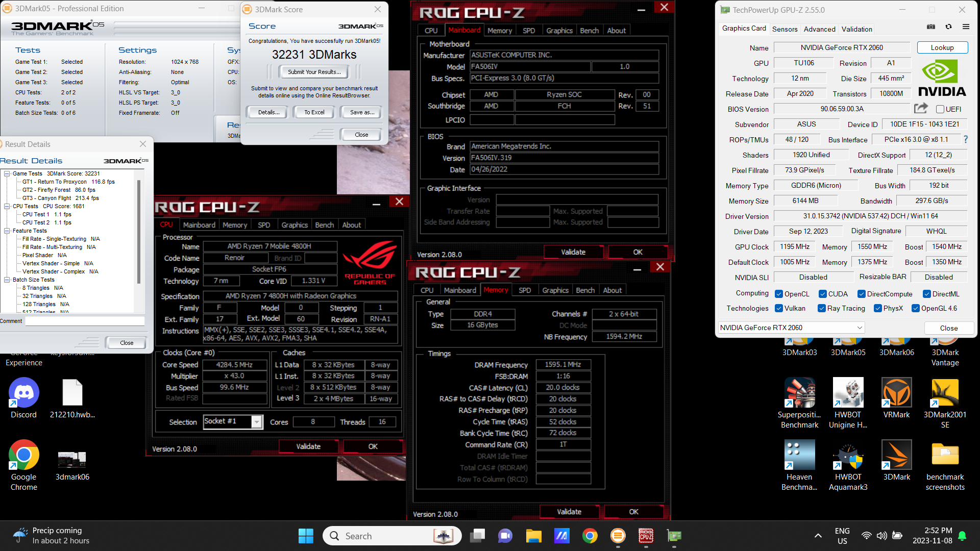980x551 pixels.
Task: Click the GPU-Z refresh icon
Action: (x=948, y=27)
